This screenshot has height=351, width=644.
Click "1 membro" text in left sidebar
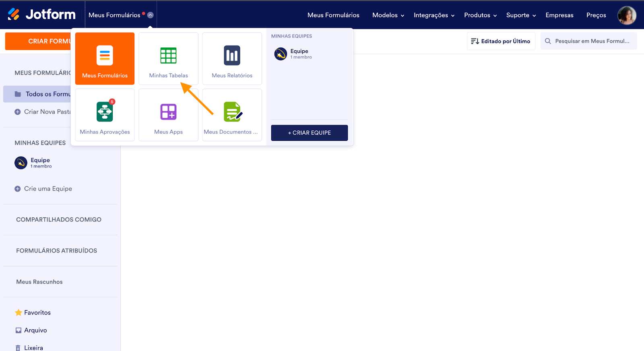pyautogui.click(x=41, y=166)
